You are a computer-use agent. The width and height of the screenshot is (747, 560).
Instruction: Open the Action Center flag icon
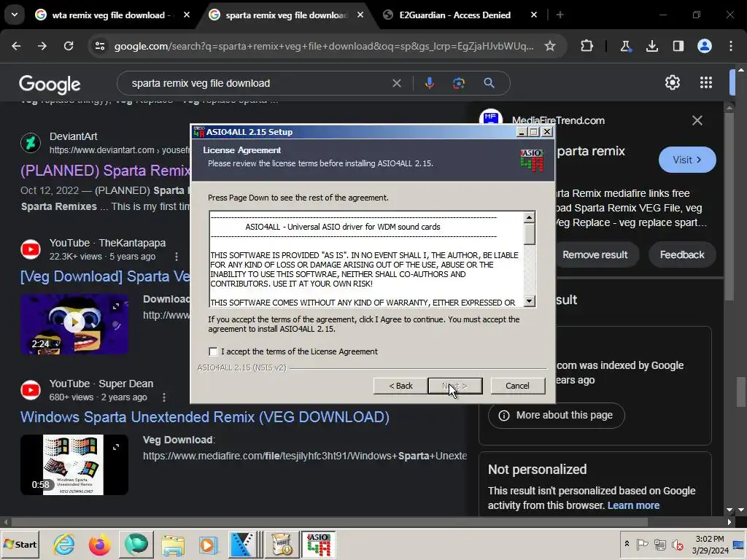click(x=642, y=544)
